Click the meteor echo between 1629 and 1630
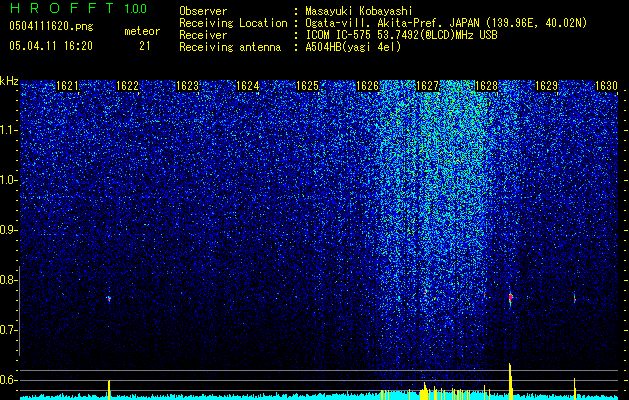The width and height of the screenshot is (629, 400). click(x=574, y=298)
